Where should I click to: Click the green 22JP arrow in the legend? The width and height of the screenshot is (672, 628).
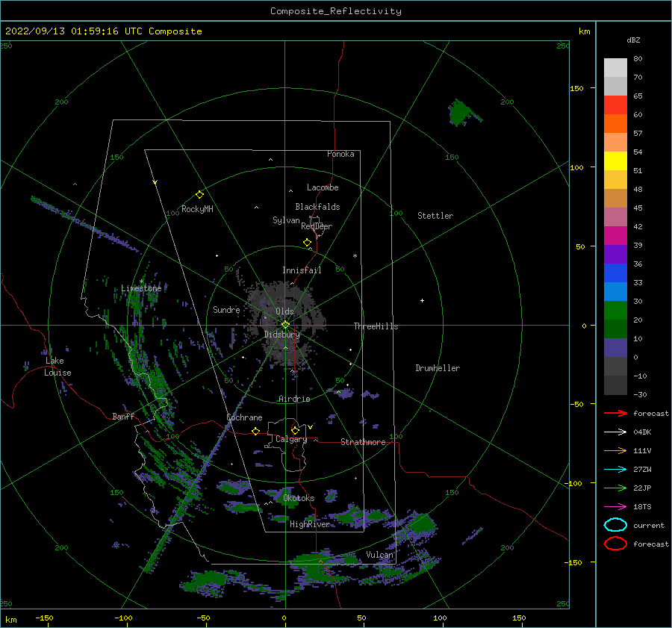pos(615,488)
